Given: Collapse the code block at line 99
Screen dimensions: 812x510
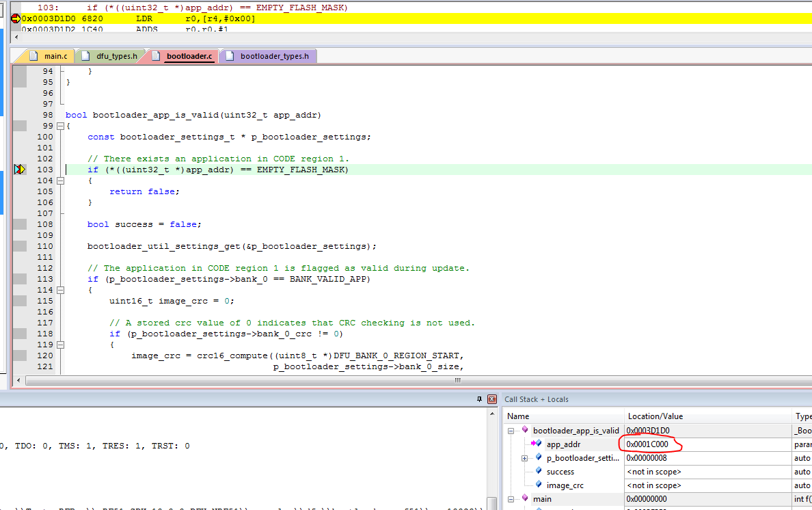Looking at the screenshot, I should coord(61,126).
